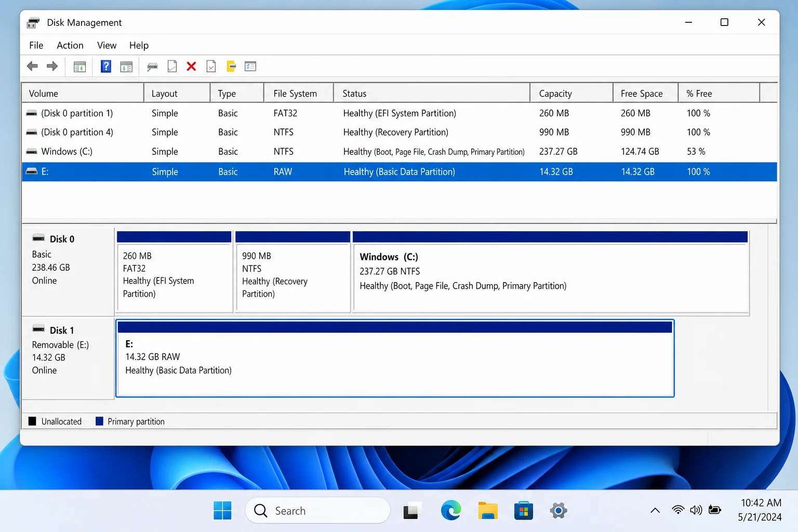Click the 990 MB NTFS Recovery partition block
798x532 pixels.
(x=293, y=272)
